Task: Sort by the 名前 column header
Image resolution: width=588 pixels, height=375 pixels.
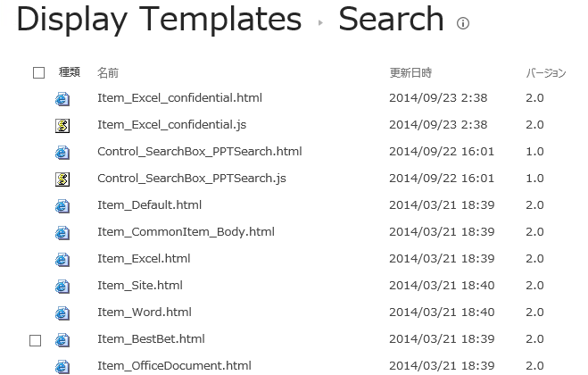Action: pos(108,73)
